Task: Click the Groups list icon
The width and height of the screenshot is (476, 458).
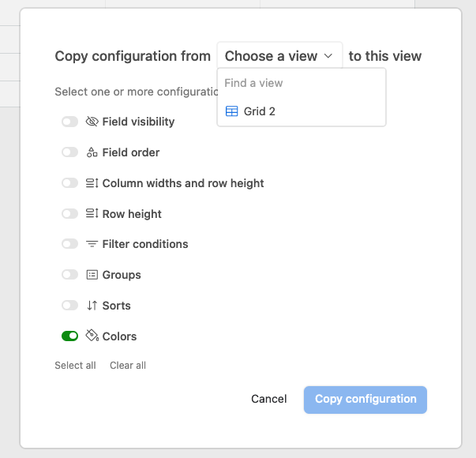Action: 92,275
